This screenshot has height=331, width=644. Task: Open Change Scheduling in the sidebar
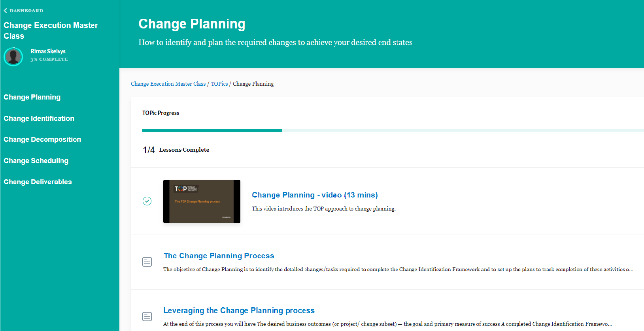point(36,161)
